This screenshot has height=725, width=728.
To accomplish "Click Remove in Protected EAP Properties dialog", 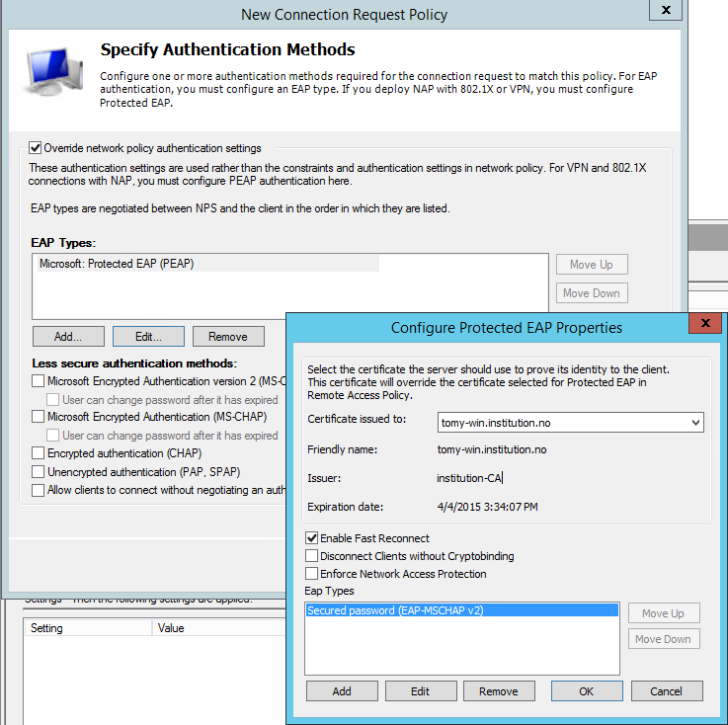I will click(499, 691).
